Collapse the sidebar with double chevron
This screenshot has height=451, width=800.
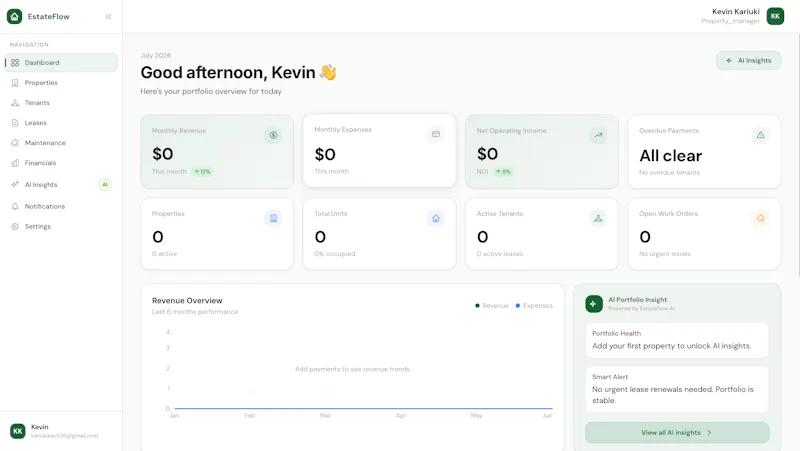pos(109,16)
